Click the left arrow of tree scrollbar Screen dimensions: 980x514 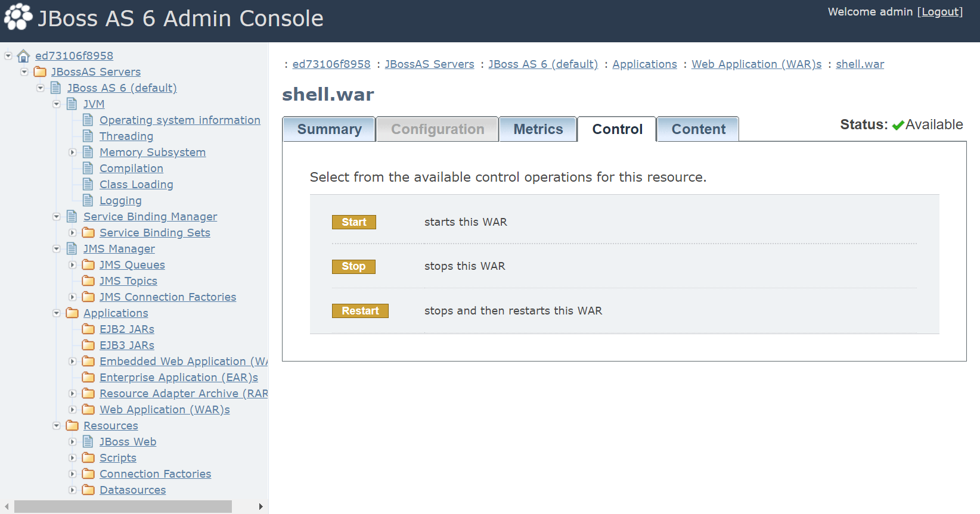point(7,506)
